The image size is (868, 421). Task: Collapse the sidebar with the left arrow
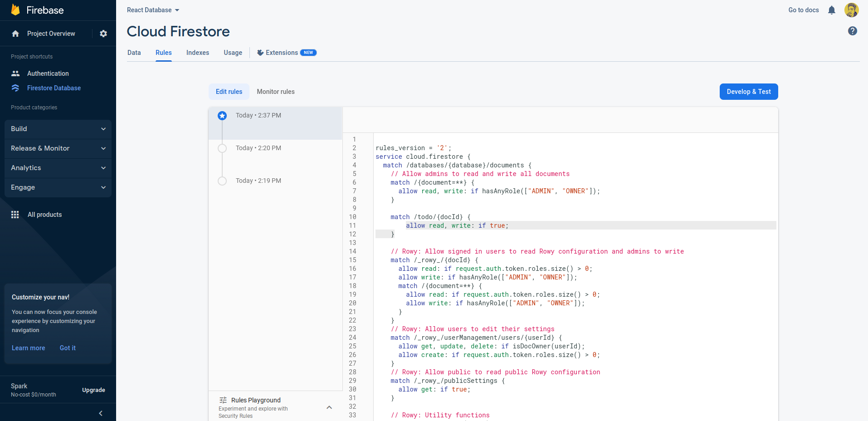pyautogui.click(x=101, y=413)
